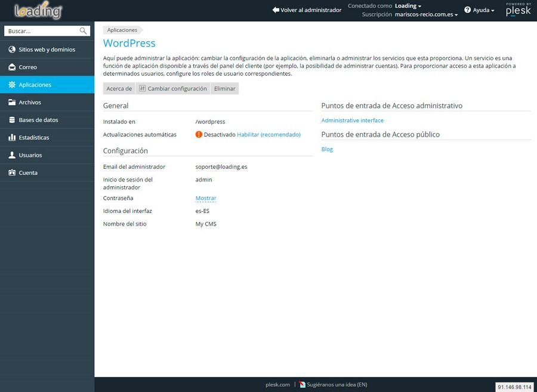Viewport: 537px width, 392px height.
Task: Click the orange warning icon for updates
Action: [199, 135]
